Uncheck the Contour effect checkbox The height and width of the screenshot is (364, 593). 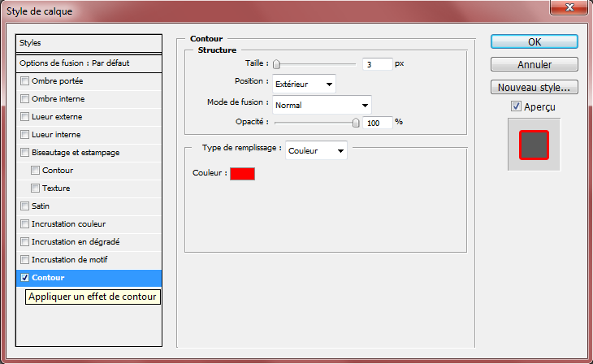[x=25, y=278]
